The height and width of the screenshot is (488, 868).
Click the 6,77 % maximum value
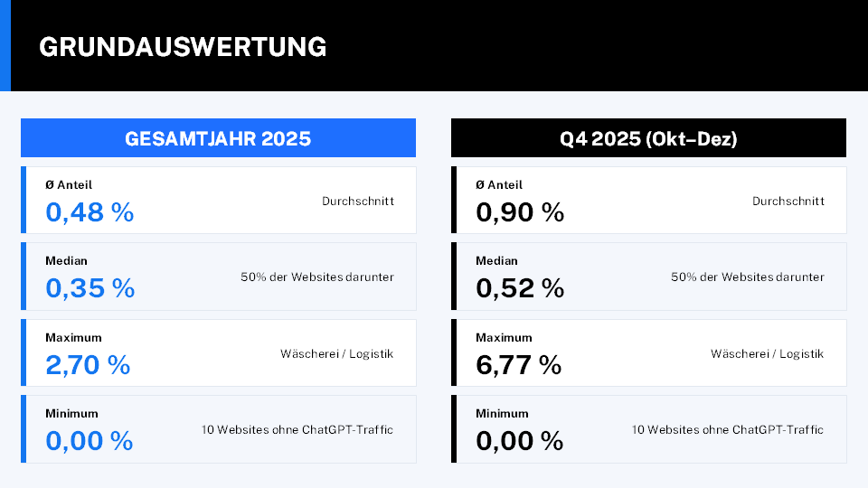click(x=519, y=365)
